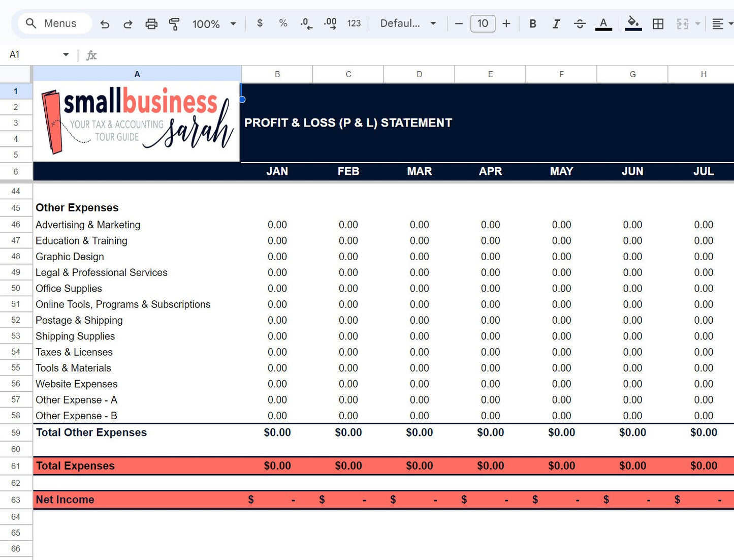Open more number formats via 123
The width and height of the screenshot is (734, 560).
pyautogui.click(x=354, y=23)
